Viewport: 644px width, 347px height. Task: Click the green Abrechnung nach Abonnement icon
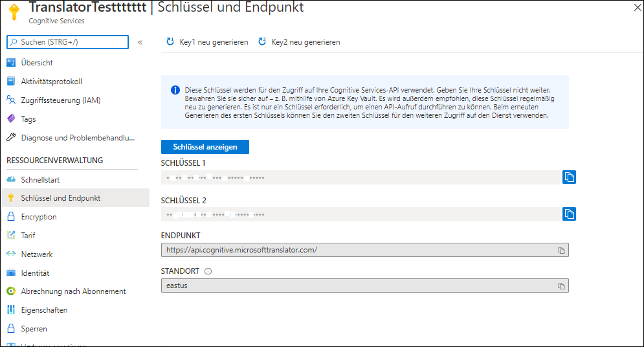tap(11, 291)
